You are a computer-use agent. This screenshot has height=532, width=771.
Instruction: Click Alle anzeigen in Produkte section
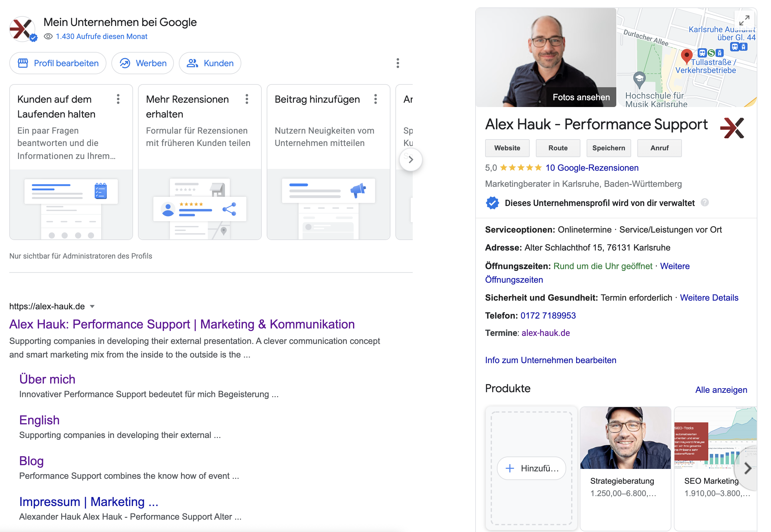click(721, 390)
